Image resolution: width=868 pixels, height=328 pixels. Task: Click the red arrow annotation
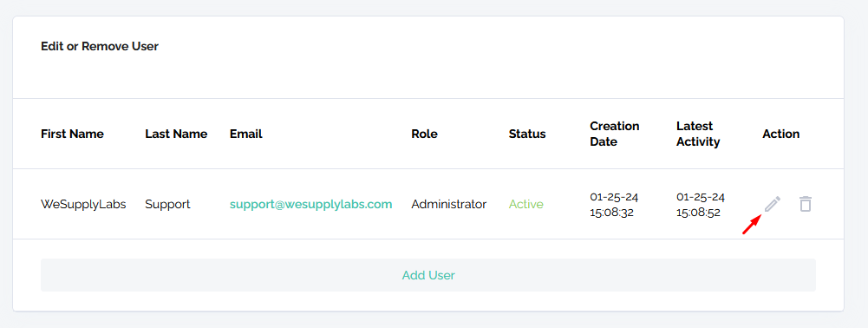752,225
